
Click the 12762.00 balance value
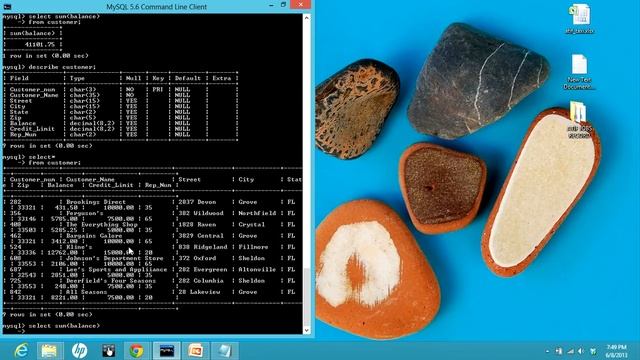(x=62, y=252)
